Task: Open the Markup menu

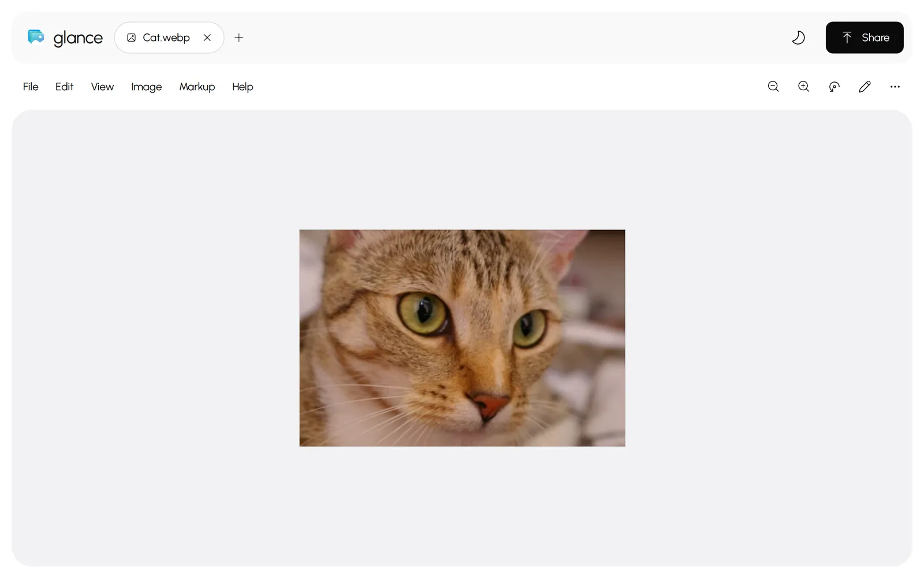Action: [x=197, y=87]
